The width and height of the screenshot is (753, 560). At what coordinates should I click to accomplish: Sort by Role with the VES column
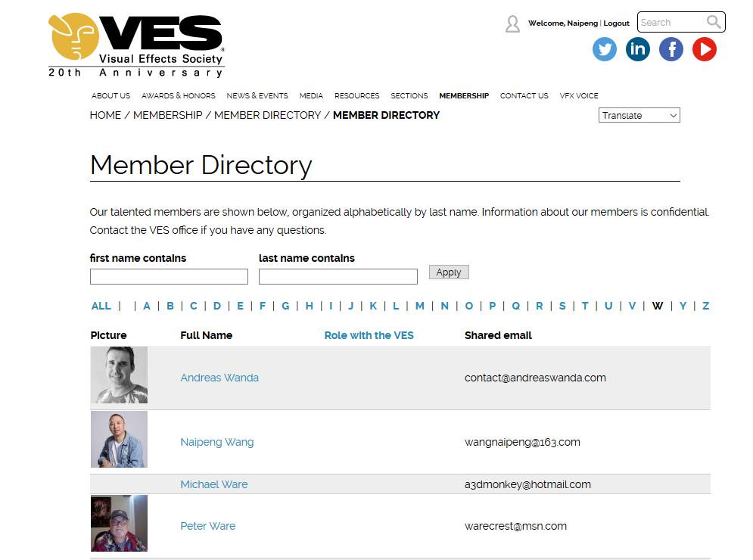(369, 335)
